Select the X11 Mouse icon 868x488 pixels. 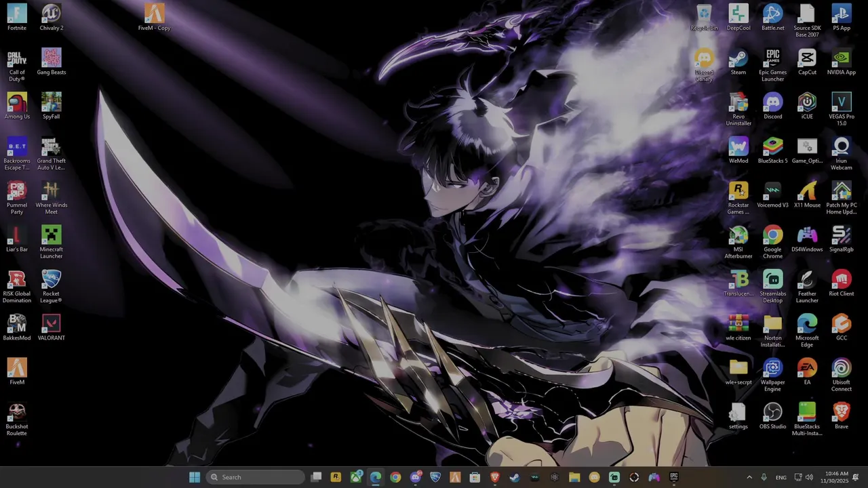(807, 195)
